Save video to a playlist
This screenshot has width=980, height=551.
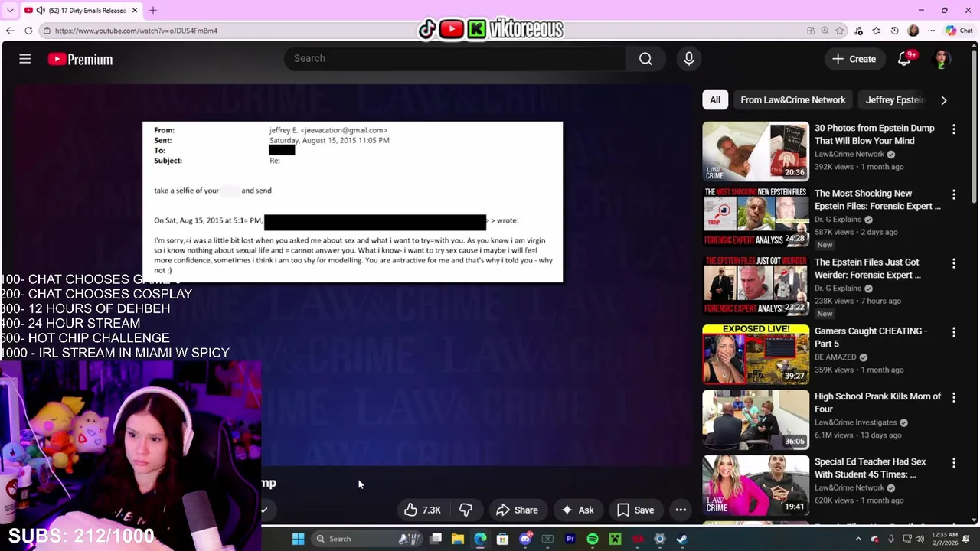click(636, 510)
